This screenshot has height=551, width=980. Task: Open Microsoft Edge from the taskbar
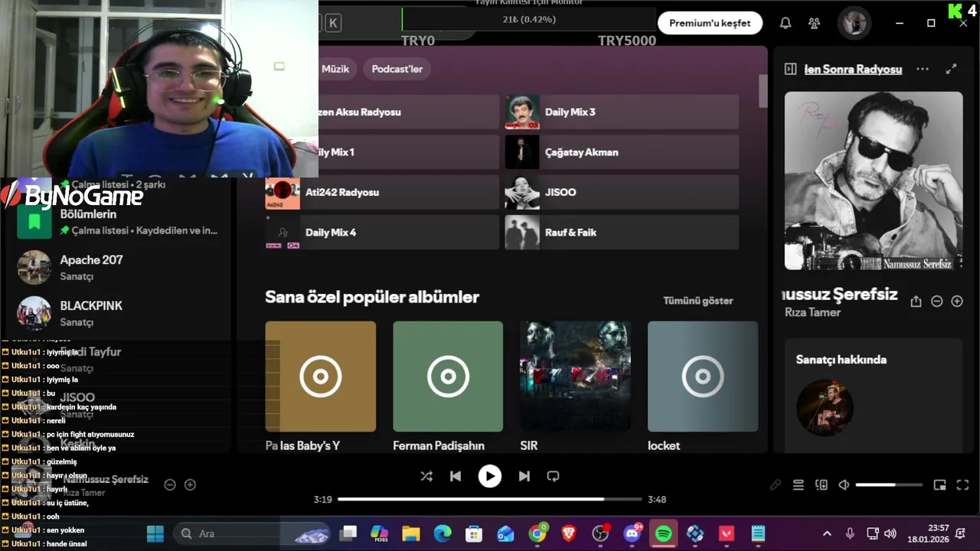click(443, 533)
